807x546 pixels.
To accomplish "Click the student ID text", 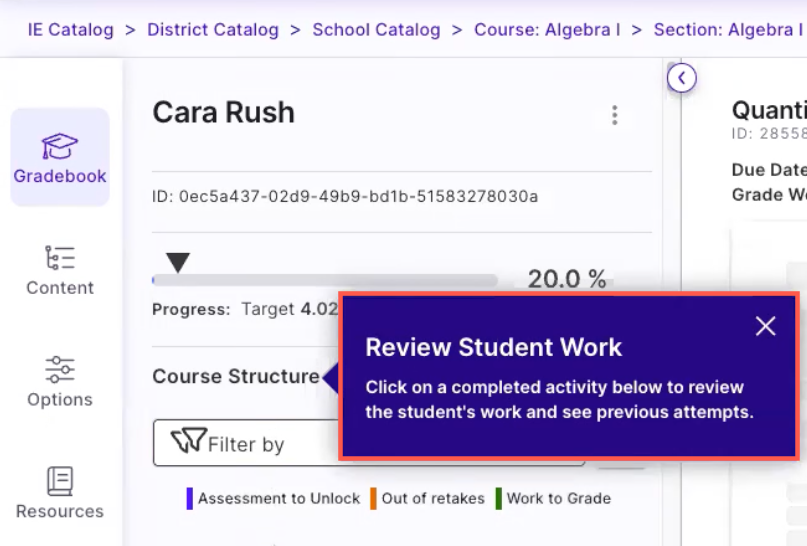I will [x=345, y=196].
